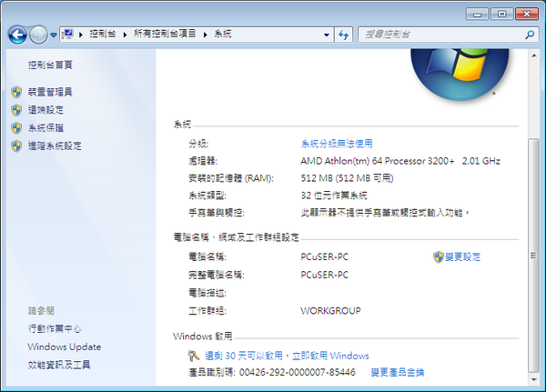Select the 所有控制台項目 breadcrumb
Viewport: 546px width, 392px height.
point(165,34)
